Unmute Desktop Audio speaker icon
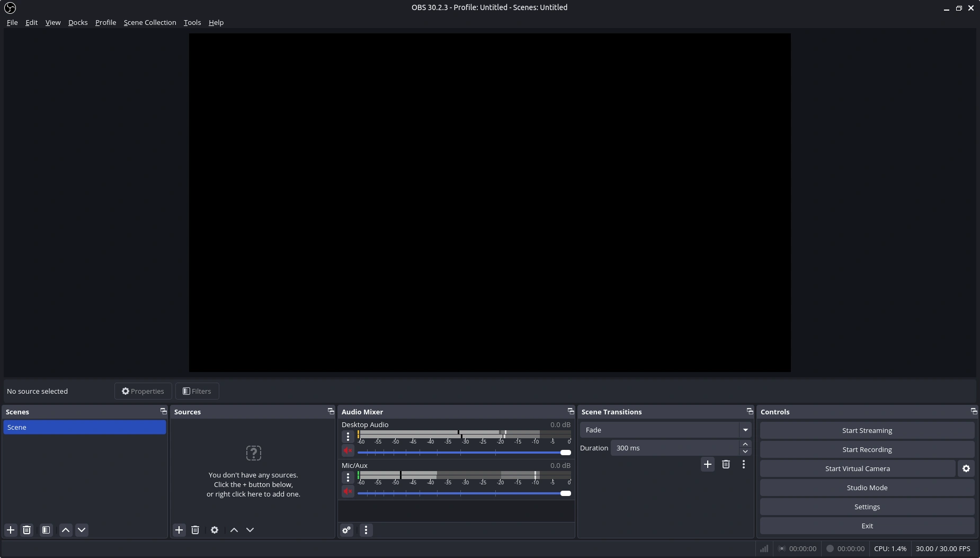Screen dimensions: 980x558 [x=348, y=451]
